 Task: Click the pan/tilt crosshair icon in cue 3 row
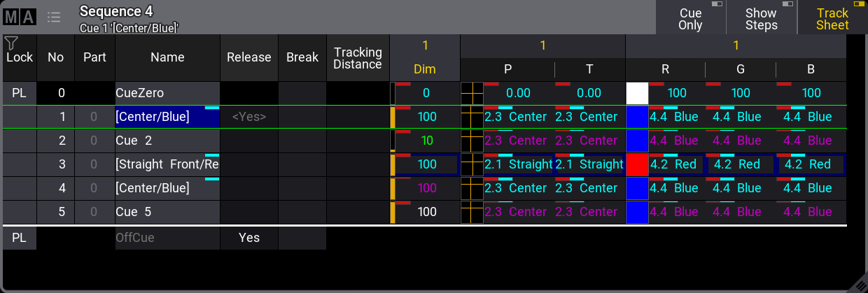472,164
